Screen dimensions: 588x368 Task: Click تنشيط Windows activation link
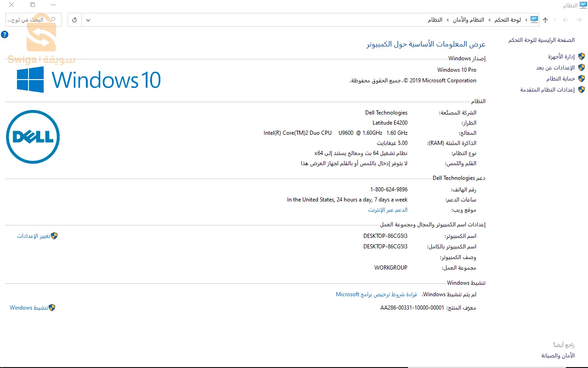[29, 308]
